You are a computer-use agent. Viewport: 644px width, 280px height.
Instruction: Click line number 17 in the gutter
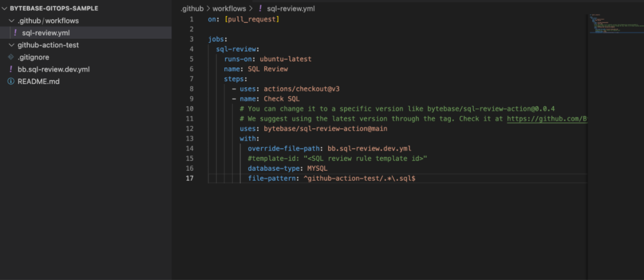tap(191, 179)
